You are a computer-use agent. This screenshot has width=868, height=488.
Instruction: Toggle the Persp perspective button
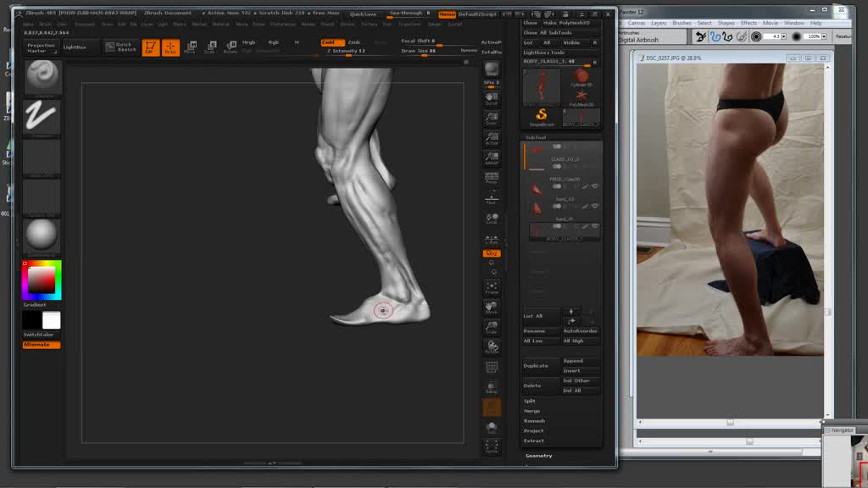[x=492, y=178]
